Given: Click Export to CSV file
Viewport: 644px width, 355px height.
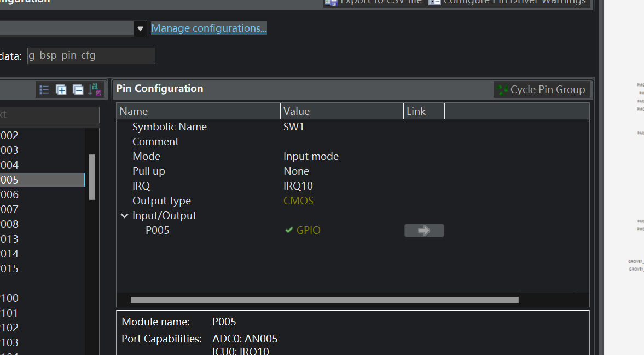Looking at the screenshot, I should [373, 3].
